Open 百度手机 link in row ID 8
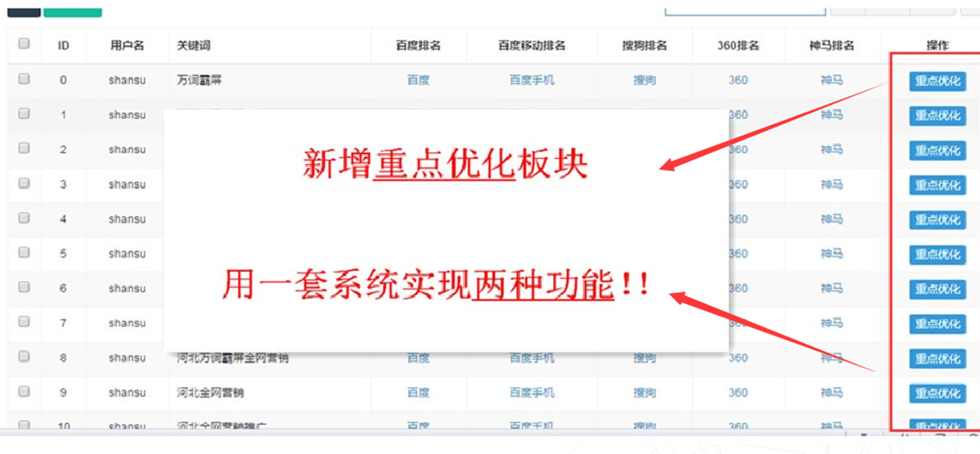This screenshot has height=454, width=980. [x=532, y=358]
